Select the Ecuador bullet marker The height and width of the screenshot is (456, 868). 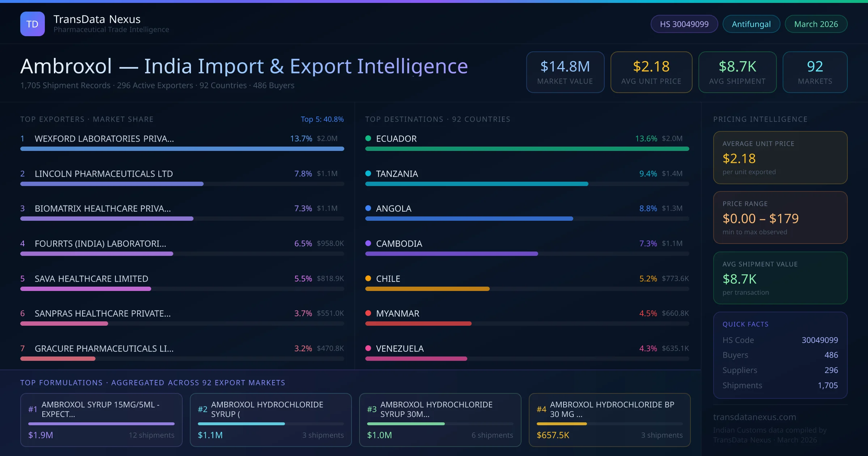(x=368, y=138)
